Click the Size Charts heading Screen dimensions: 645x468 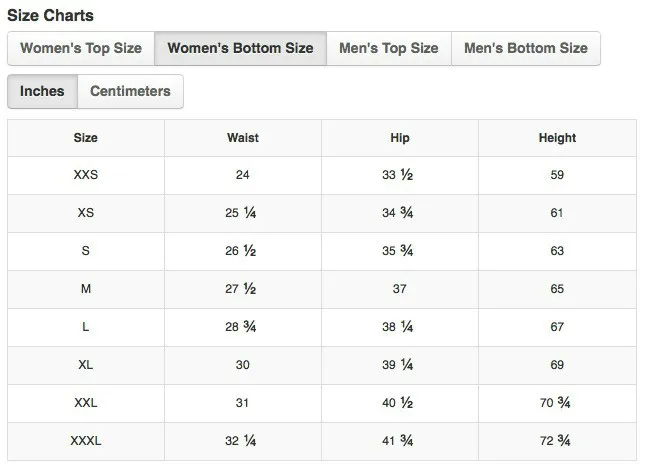pos(50,16)
